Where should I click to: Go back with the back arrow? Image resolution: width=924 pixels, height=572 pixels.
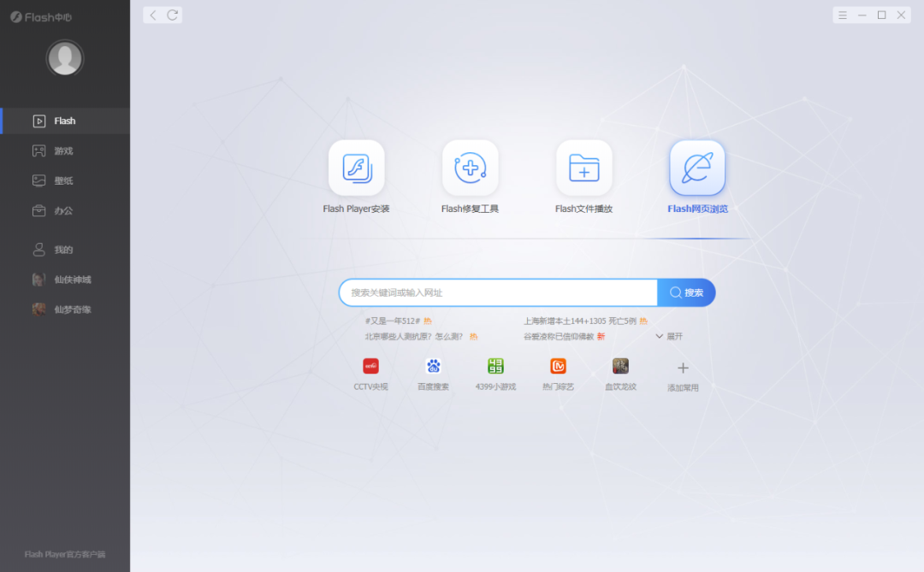(x=153, y=15)
